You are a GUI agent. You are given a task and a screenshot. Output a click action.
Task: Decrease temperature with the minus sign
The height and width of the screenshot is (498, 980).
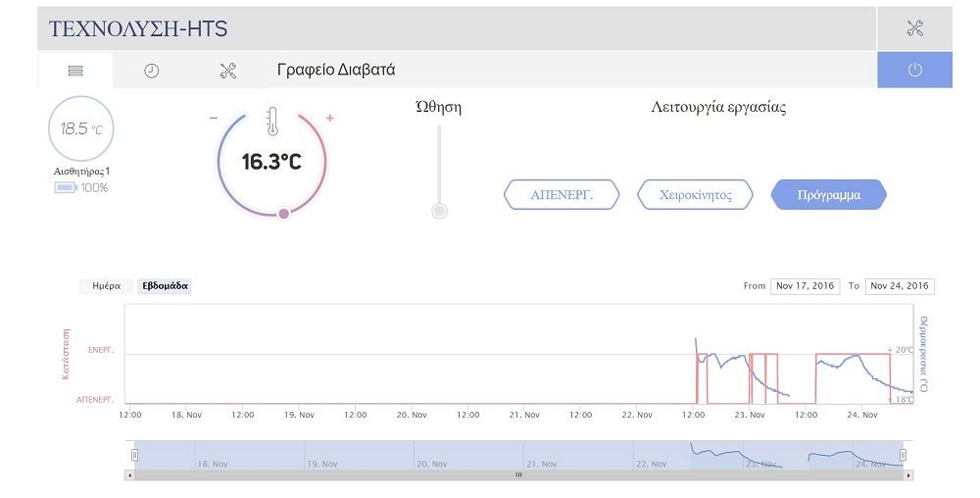pos(214,118)
